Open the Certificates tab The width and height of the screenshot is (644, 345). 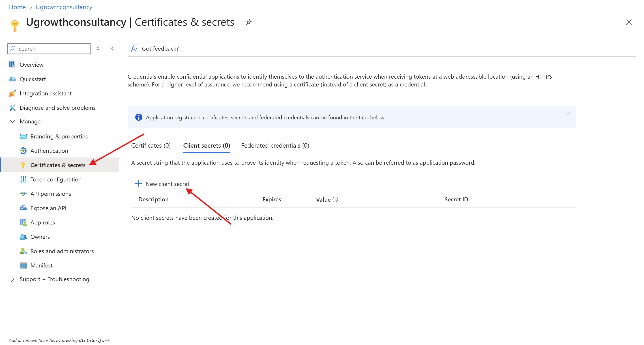(x=151, y=145)
